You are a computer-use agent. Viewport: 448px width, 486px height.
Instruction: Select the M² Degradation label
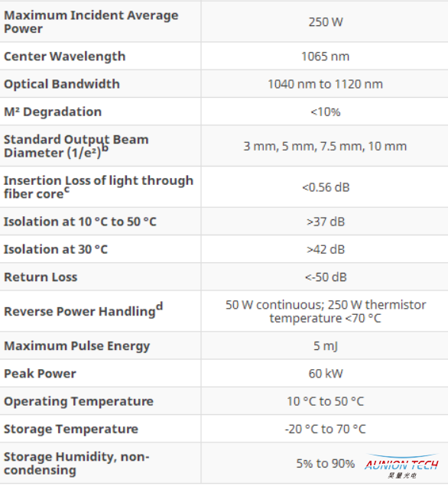[53, 112]
